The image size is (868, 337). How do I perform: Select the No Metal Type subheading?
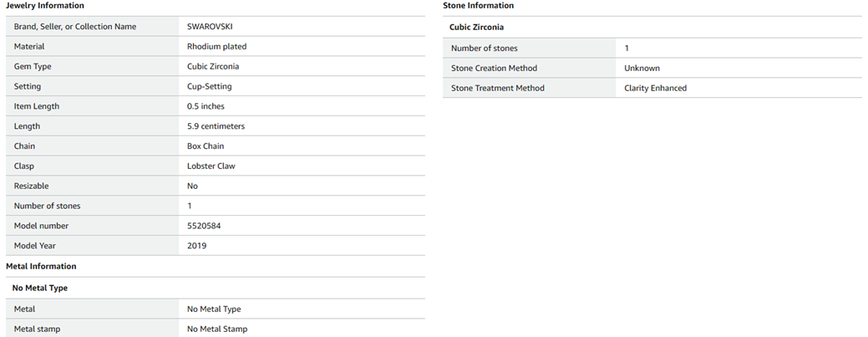point(40,288)
